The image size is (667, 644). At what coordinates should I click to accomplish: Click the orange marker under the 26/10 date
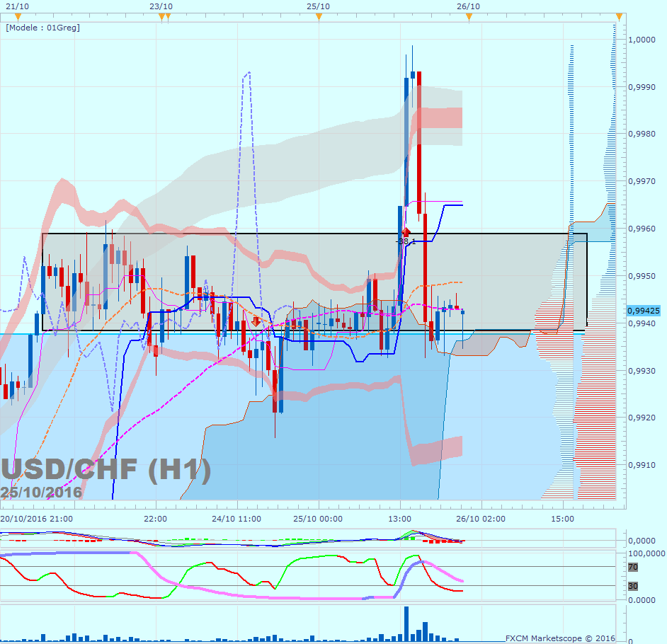pyautogui.click(x=469, y=17)
